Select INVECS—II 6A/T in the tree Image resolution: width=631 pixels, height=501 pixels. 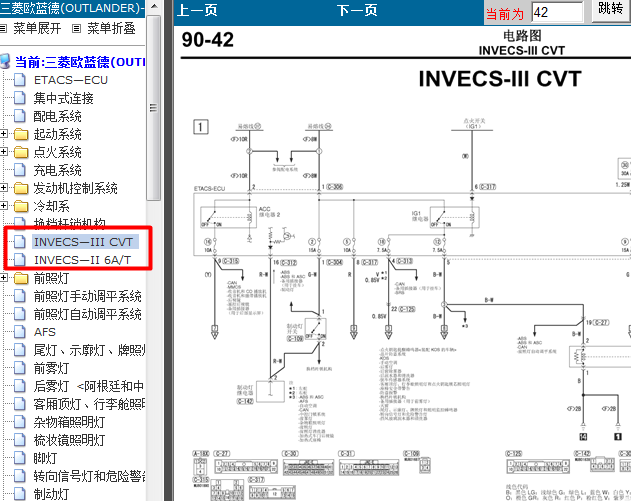point(82,260)
